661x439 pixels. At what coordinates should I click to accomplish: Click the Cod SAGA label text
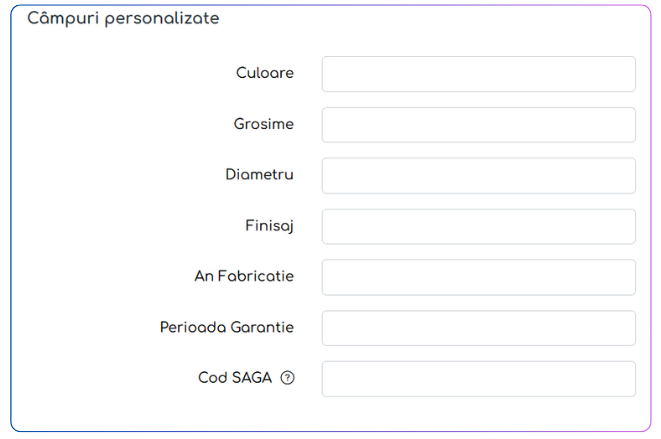coord(235,378)
